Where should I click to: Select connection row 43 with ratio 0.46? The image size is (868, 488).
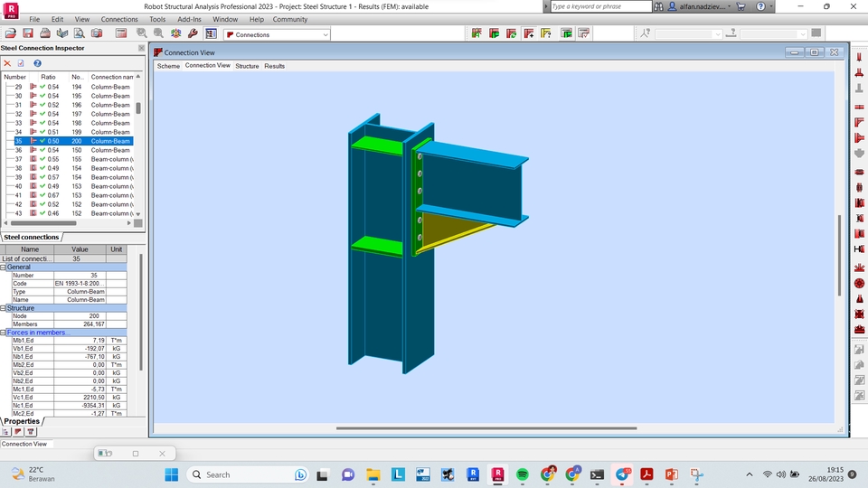[72, 213]
